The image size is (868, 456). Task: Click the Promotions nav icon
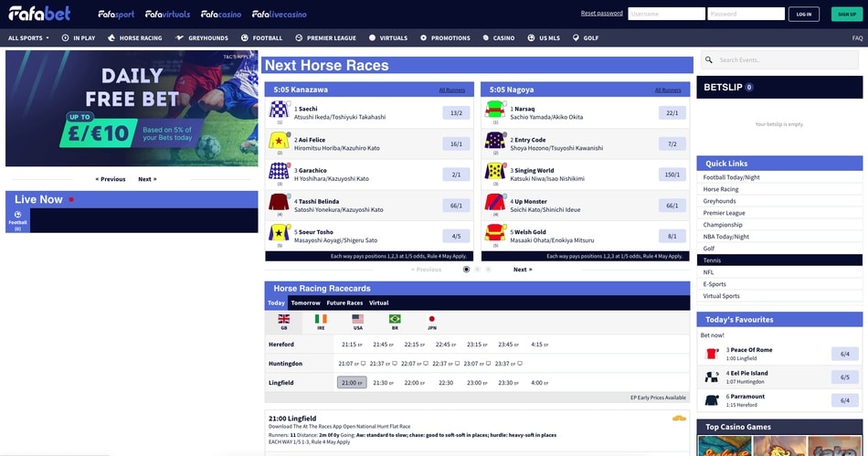tap(423, 37)
